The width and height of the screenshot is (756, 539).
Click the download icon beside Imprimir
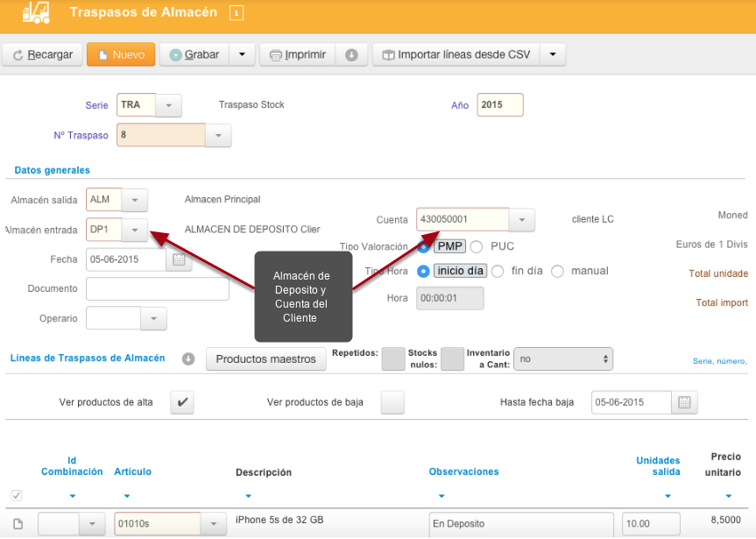351,55
